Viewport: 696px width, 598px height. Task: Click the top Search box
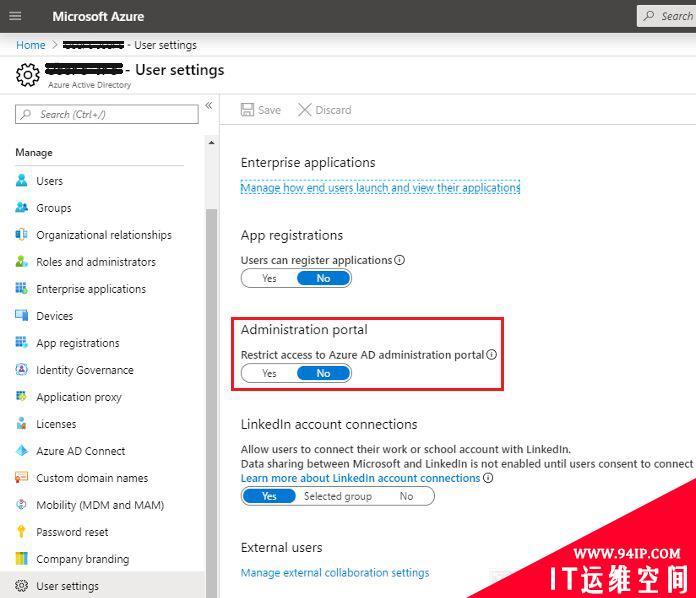666,16
